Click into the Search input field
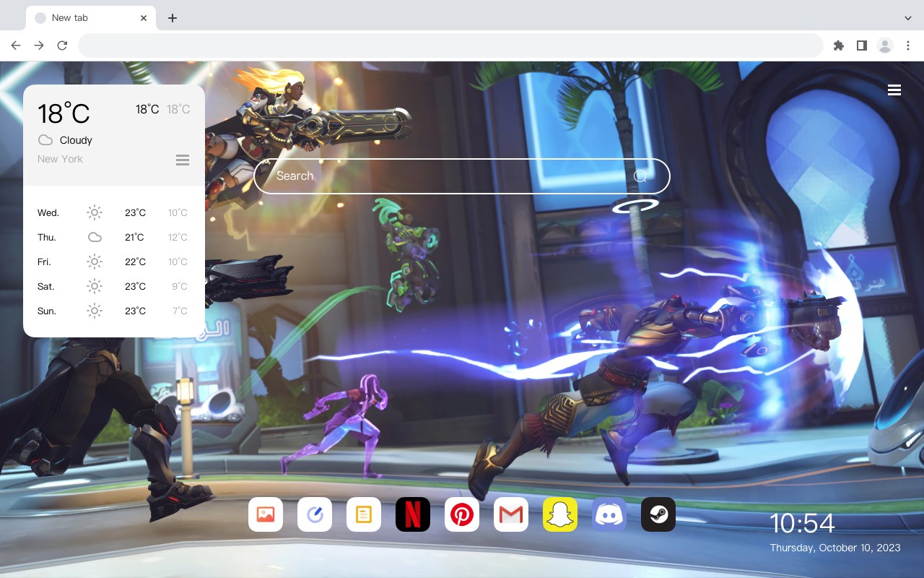This screenshot has height=578, width=924. coord(462,176)
